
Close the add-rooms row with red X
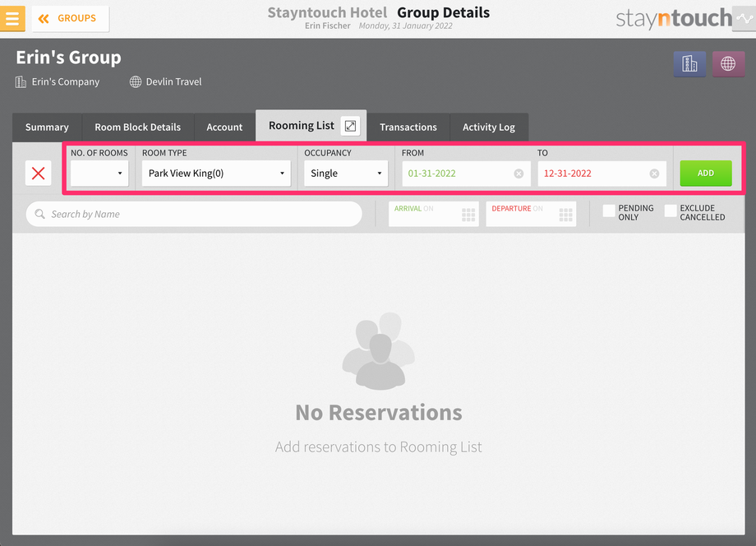38,174
